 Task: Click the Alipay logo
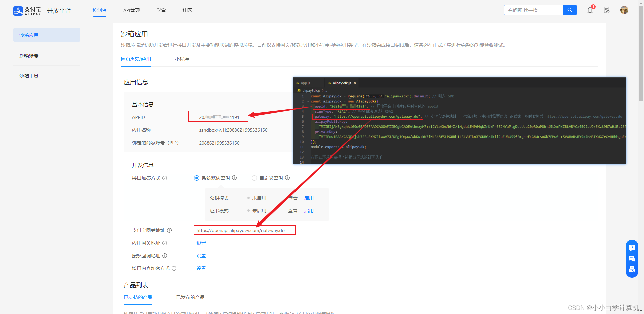(27, 11)
